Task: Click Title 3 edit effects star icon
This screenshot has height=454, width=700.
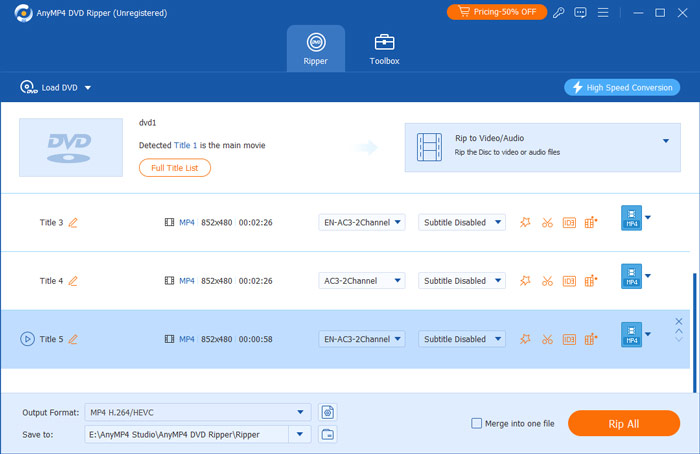Action: pos(525,222)
